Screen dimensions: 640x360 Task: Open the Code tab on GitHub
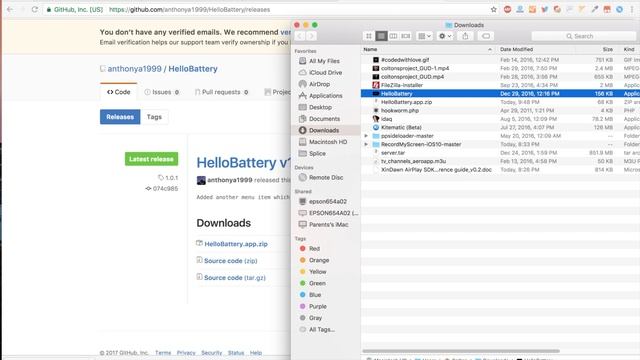click(x=118, y=92)
